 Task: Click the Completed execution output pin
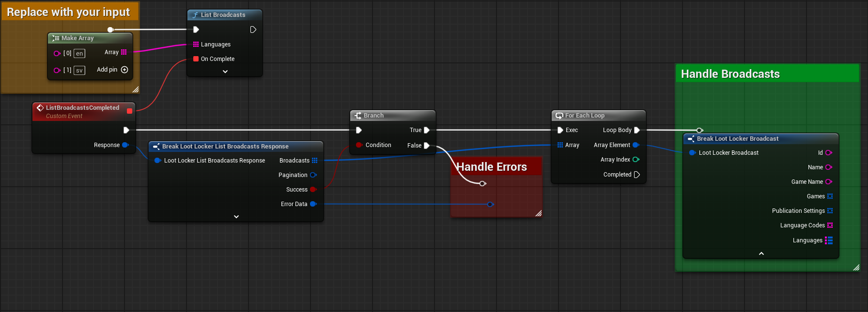(x=637, y=175)
